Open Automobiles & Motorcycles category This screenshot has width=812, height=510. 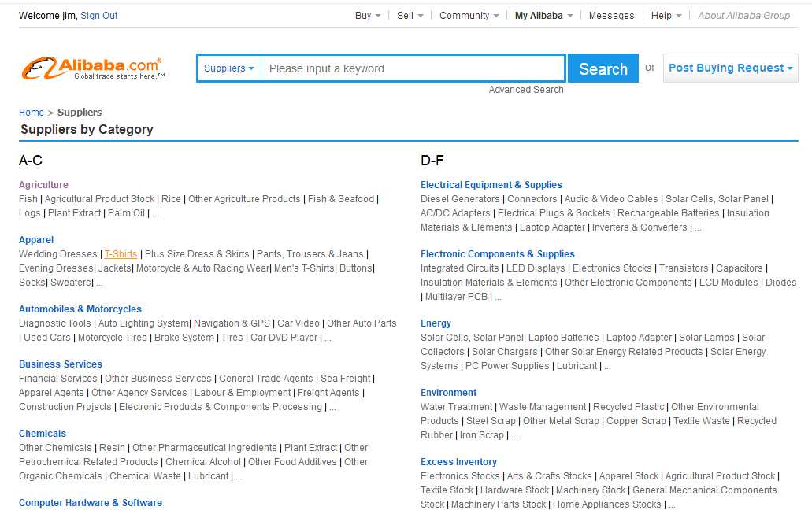80,309
